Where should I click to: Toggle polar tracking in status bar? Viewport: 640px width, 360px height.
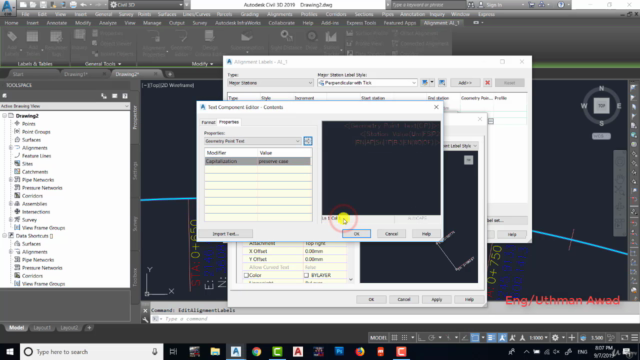(431, 338)
